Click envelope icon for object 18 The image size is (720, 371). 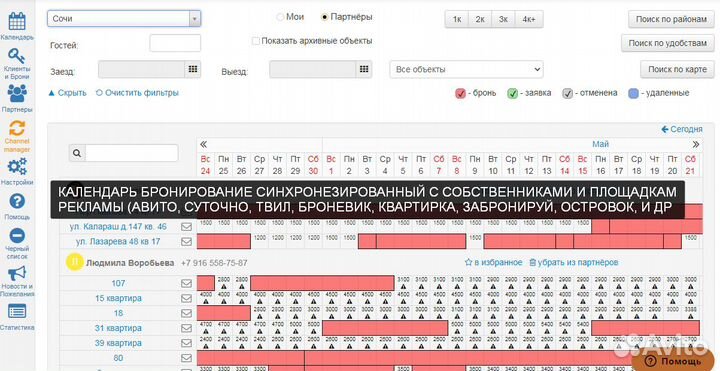186,313
